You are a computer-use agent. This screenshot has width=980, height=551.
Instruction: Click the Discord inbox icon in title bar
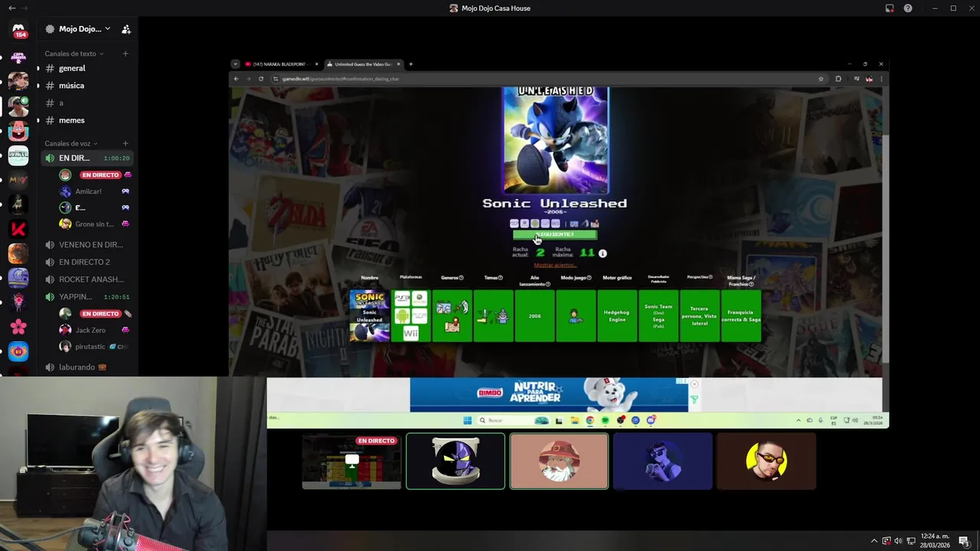pos(890,8)
